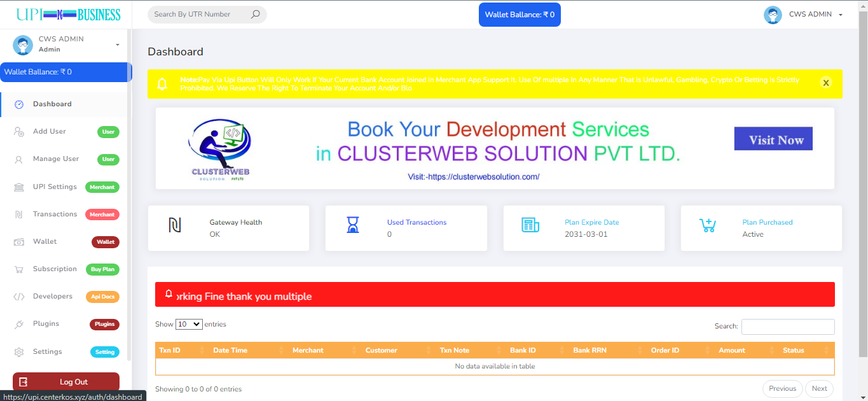Expand the sidebar CWS ADMIN profile dropdown
868x401 pixels.
[x=117, y=45]
